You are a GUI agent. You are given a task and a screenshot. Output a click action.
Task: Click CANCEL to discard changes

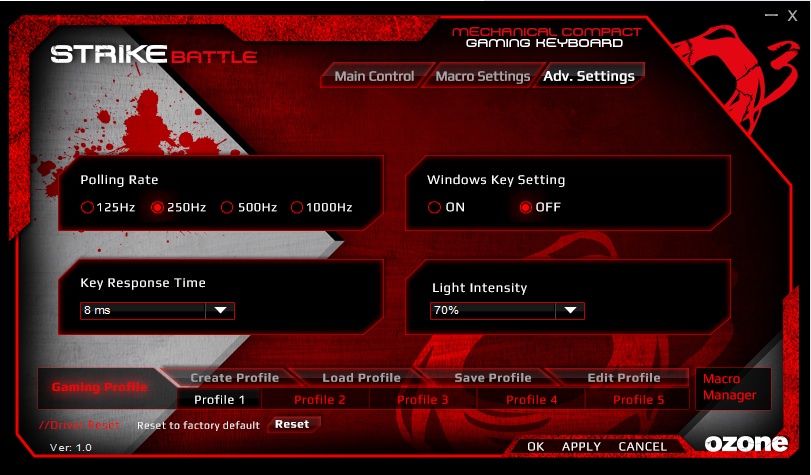[x=642, y=447]
